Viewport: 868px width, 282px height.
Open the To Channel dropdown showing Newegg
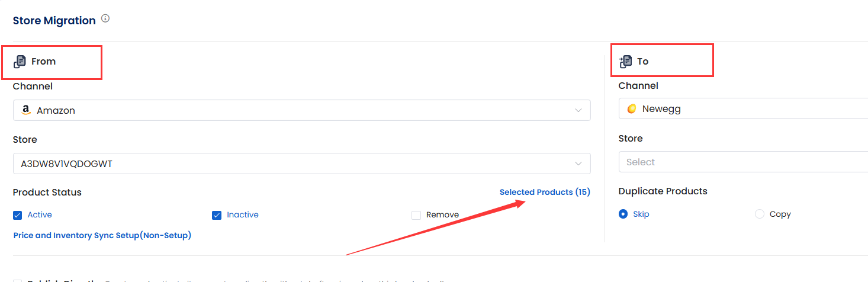[x=743, y=109]
